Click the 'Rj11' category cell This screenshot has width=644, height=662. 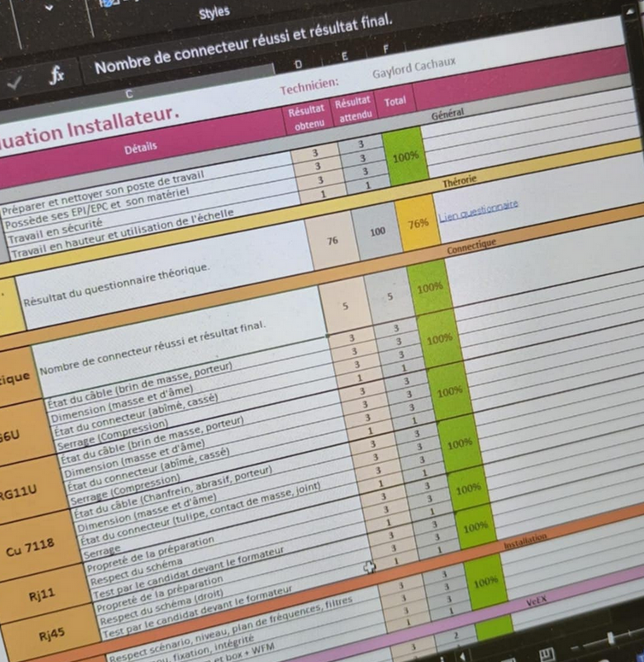point(42,595)
